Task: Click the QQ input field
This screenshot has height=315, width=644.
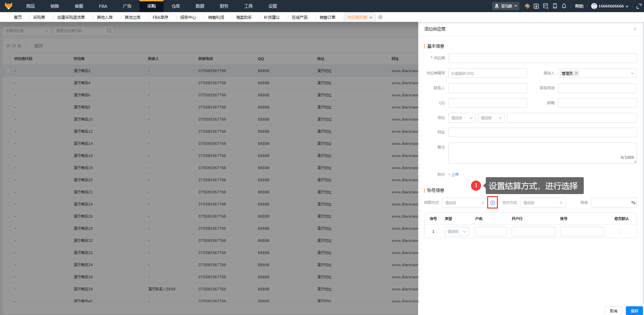Action: point(487,103)
